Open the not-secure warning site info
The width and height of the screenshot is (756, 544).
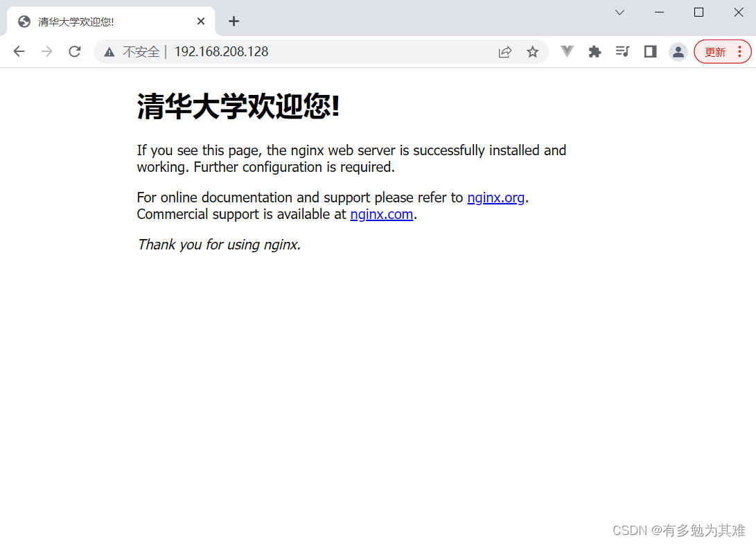point(109,52)
